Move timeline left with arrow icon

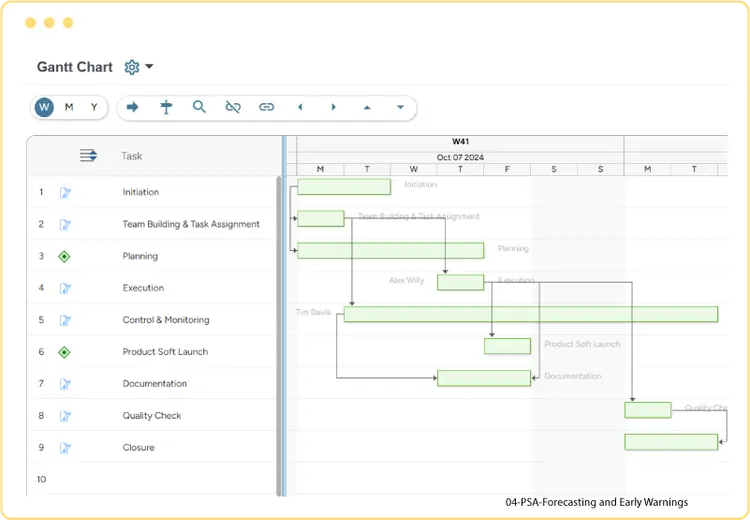300,107
